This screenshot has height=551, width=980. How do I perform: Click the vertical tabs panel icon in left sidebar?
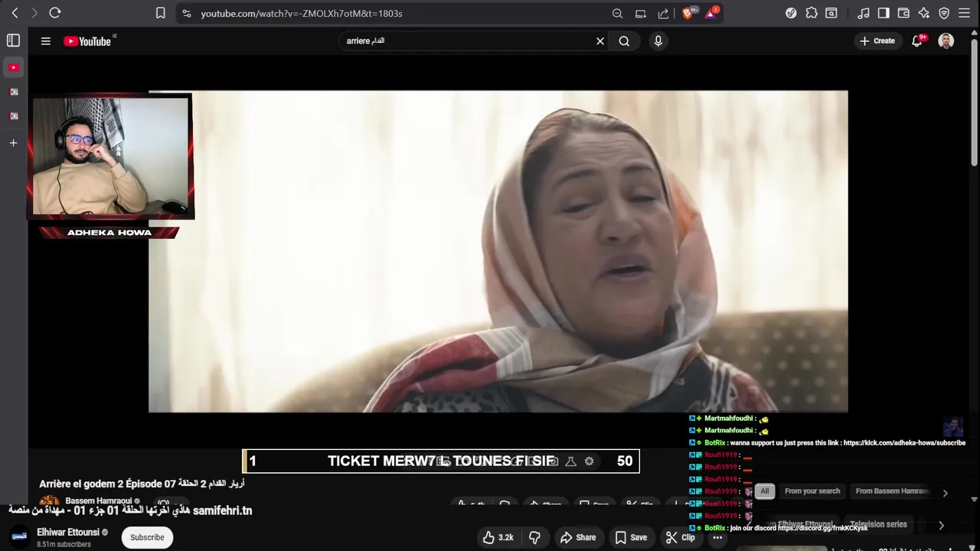[x=13, y=41]
